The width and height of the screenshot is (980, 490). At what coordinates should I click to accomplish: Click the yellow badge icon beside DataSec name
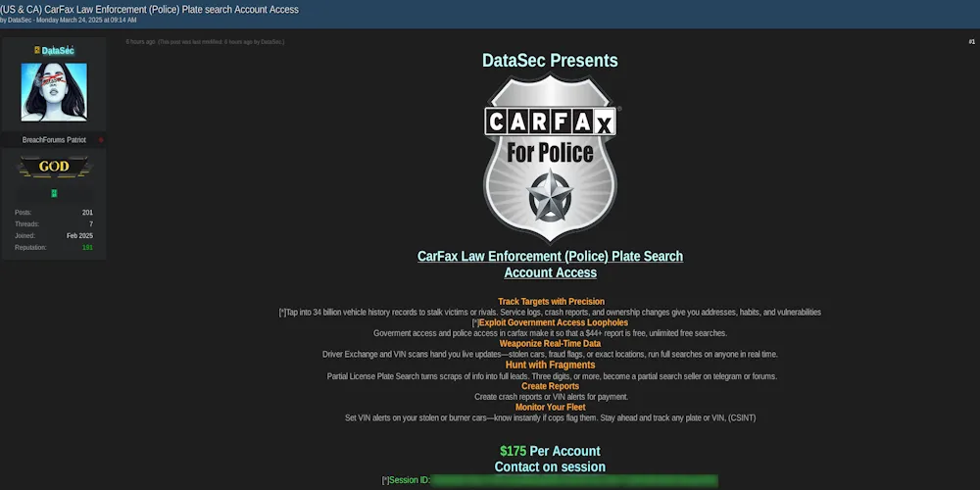37,50
